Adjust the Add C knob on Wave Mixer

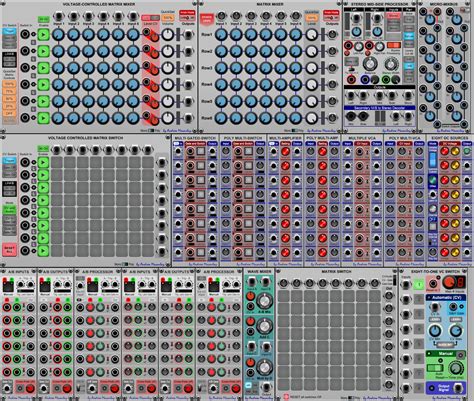coord(265,327)
